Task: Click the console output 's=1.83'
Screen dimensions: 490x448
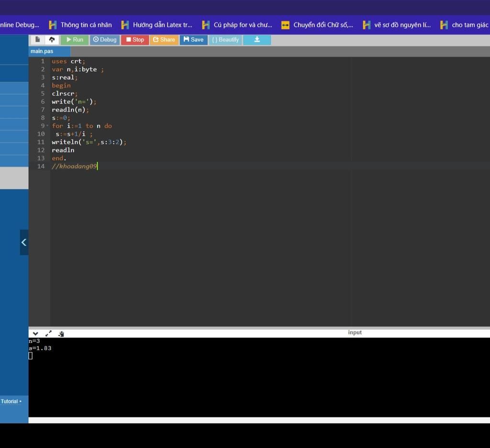Action: pyautogui.click(x=40, y=348)
